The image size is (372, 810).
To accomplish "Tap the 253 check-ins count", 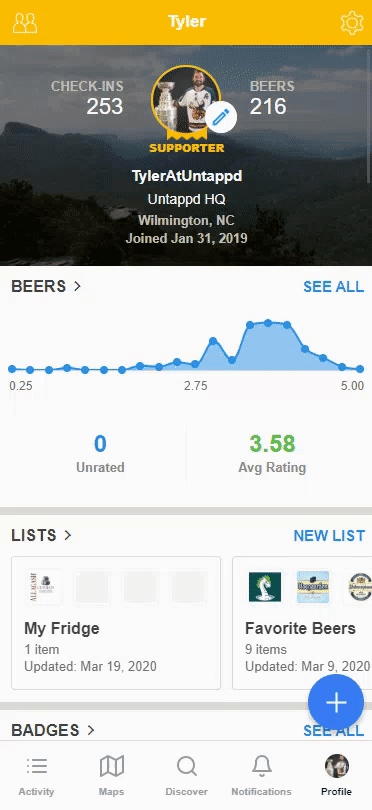I will point(105,106).
